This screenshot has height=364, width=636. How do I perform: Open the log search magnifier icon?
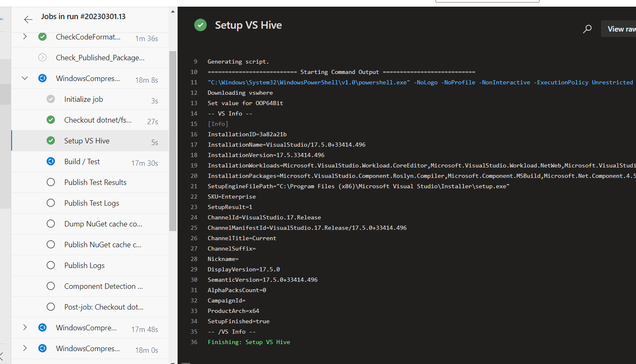coord(587,29)
